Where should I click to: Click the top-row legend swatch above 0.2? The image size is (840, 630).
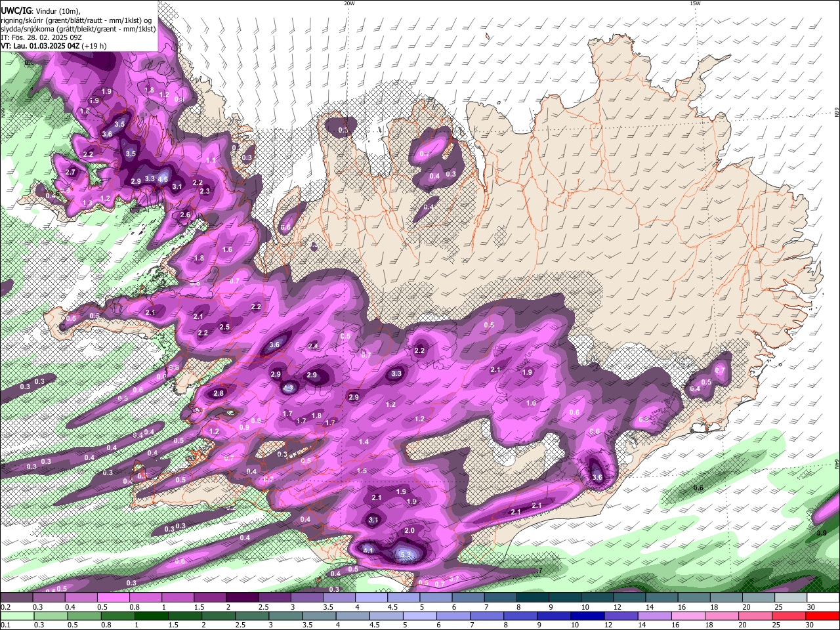tap(16, 598)
